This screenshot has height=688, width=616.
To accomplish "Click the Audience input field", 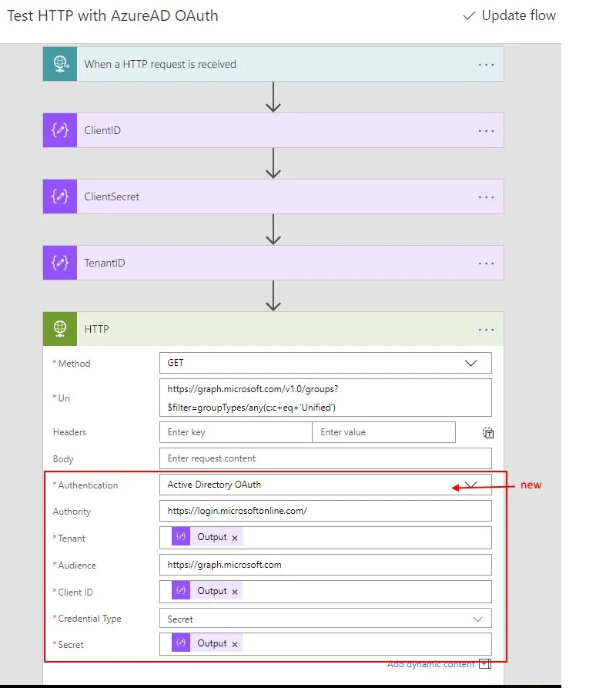I will click(x=325, y=565).
